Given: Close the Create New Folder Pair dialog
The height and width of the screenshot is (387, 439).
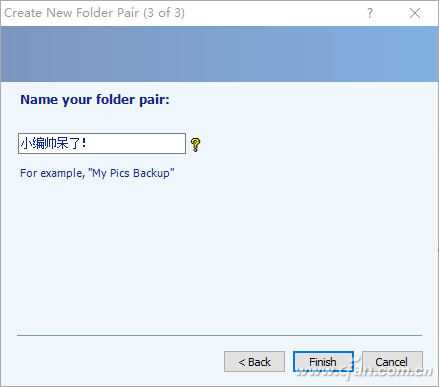Looking at the screenshot, I should [415, 13].
